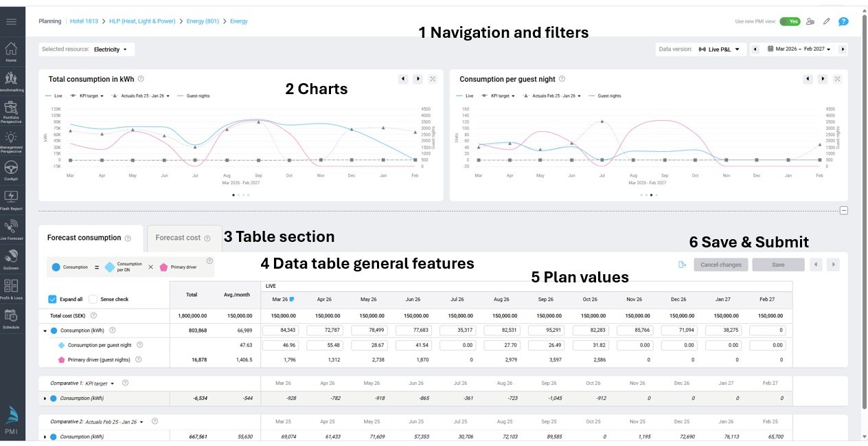The width and height of the screenshot is (868, 446).
Task: Click the Hotel 1813 breadcrumb link
Action: click(x=85, y=21)
